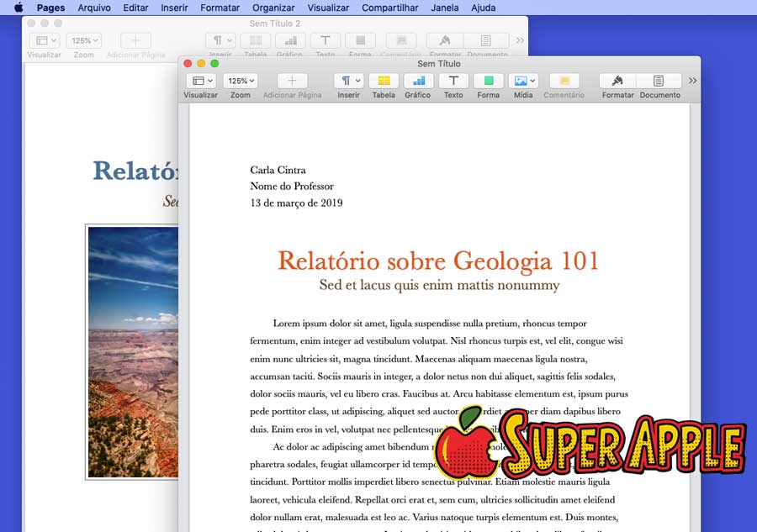This screenshot has height=532, width=757.
Task: Click the Comentário toolbar icon
Action: point(564,81)
